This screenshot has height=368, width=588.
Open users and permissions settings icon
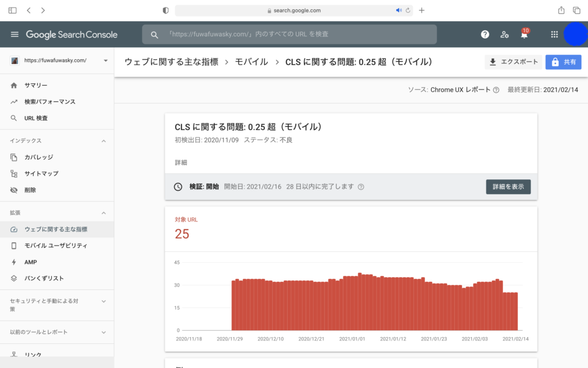click(504, 34)
